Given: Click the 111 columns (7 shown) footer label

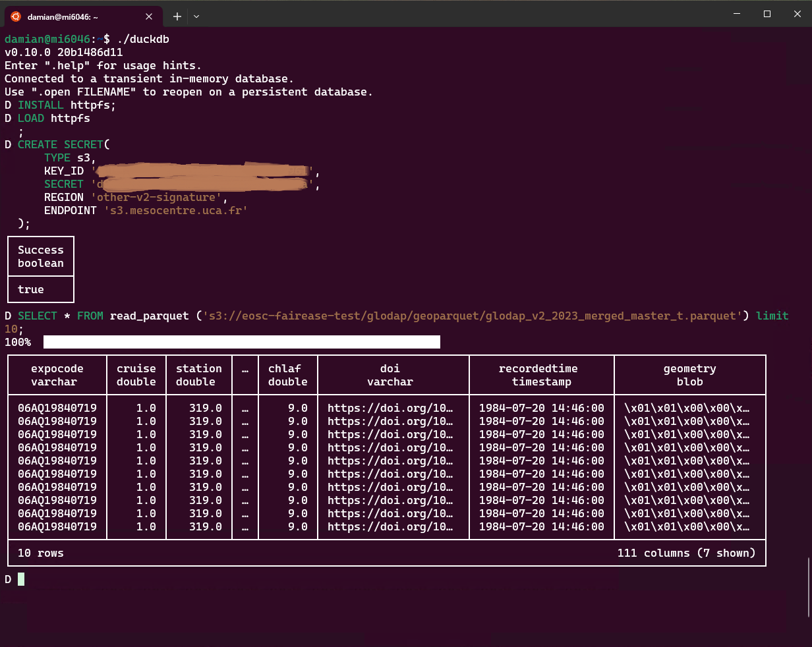Looking at the screenshot, I should pos(687,553).
